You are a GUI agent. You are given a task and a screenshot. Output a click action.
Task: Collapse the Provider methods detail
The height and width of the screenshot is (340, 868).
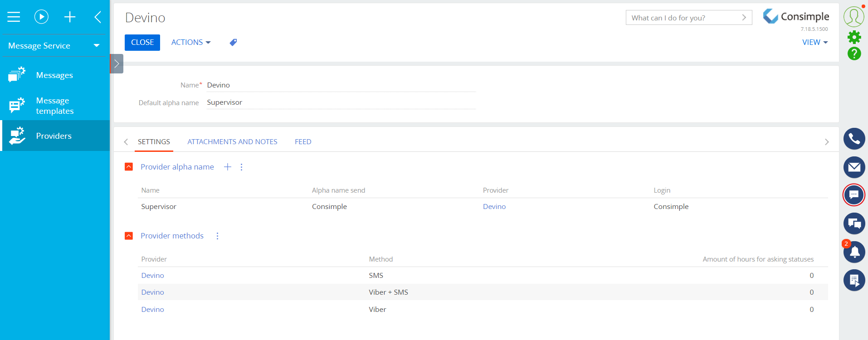point(129,236)
